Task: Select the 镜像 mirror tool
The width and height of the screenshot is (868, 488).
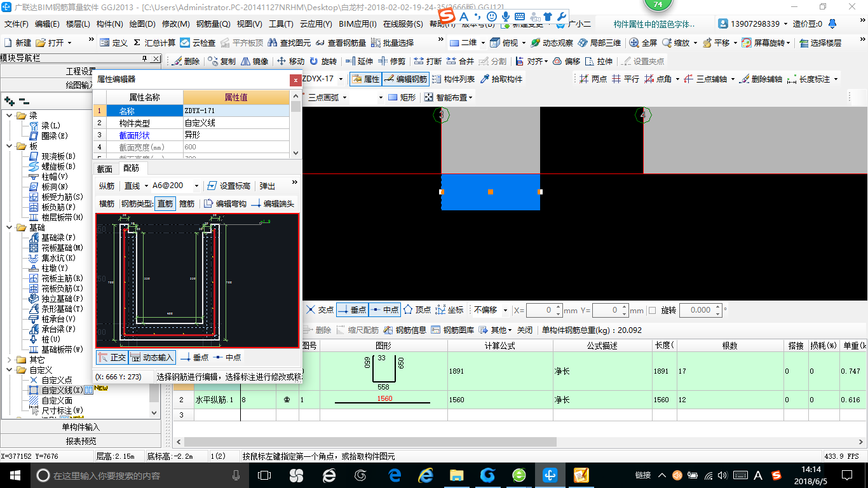Action: tap(254, 61)
